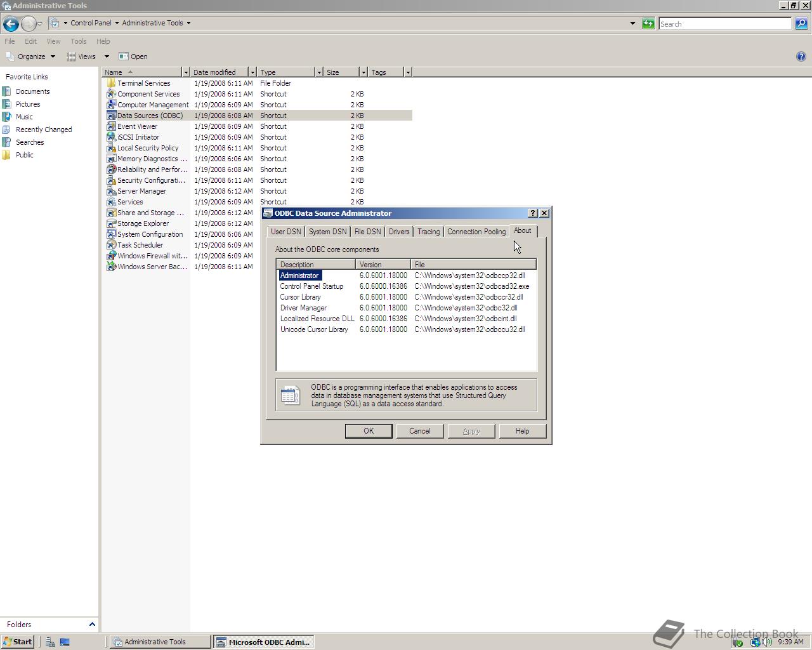Click the Share and Storage icon
Viewport: 812px width, 650px height.
(x=111, y=213)
